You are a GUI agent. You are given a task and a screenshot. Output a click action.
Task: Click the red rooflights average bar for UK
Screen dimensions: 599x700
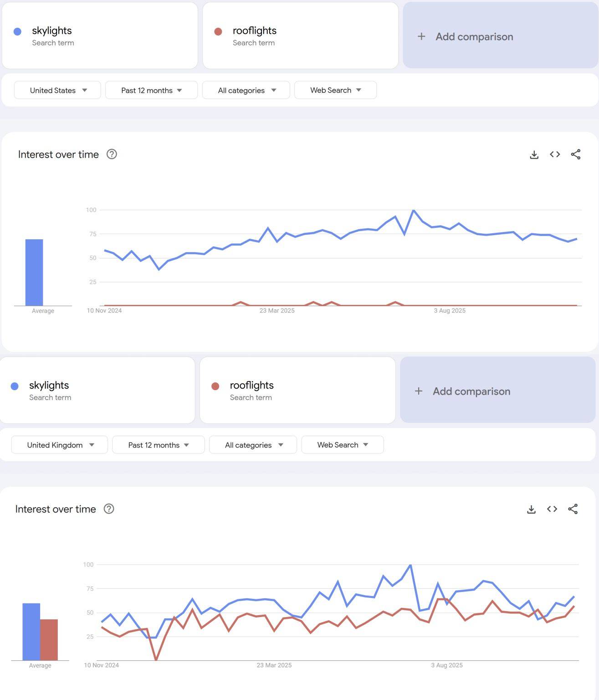[x=49, y=640]
